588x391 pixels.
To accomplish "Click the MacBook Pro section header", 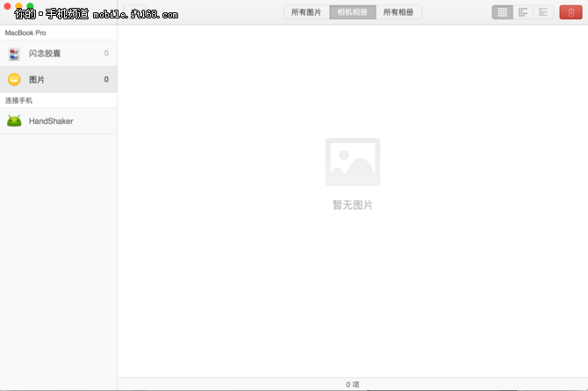I will tap(26, 33).
